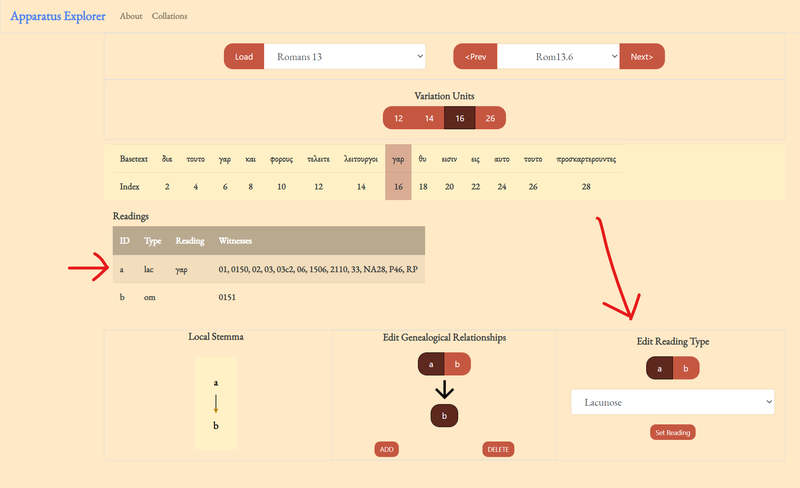The width and height of the screenshot is (800, 488).
Task: Select variation unit 12
Action: click(x=398, y=118)
